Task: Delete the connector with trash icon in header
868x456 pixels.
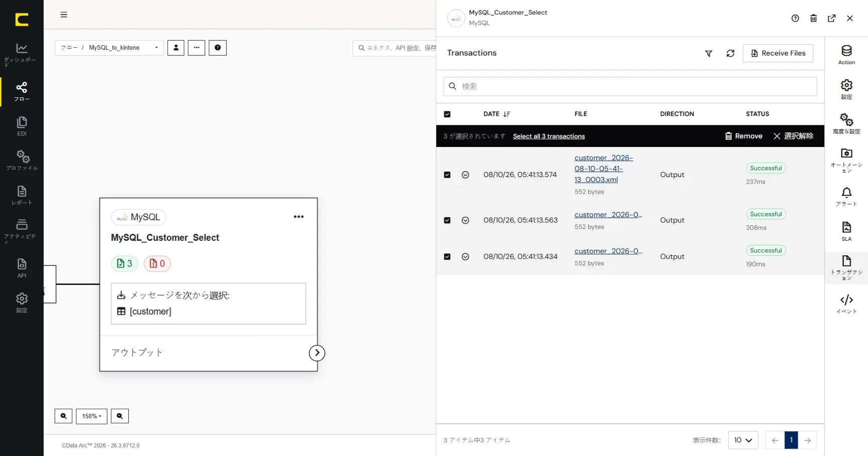Action: point(813,18)
